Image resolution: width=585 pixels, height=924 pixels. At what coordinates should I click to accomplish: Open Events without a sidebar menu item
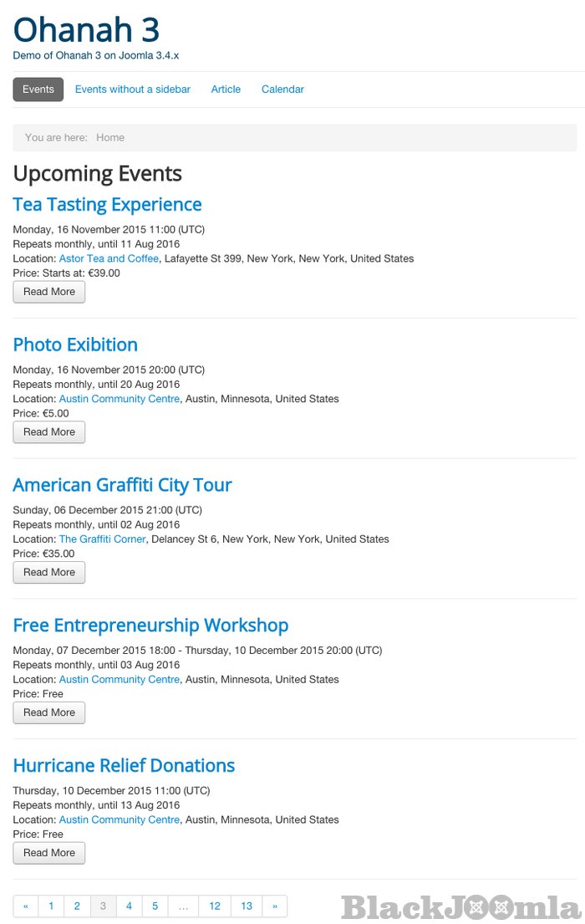133,89
